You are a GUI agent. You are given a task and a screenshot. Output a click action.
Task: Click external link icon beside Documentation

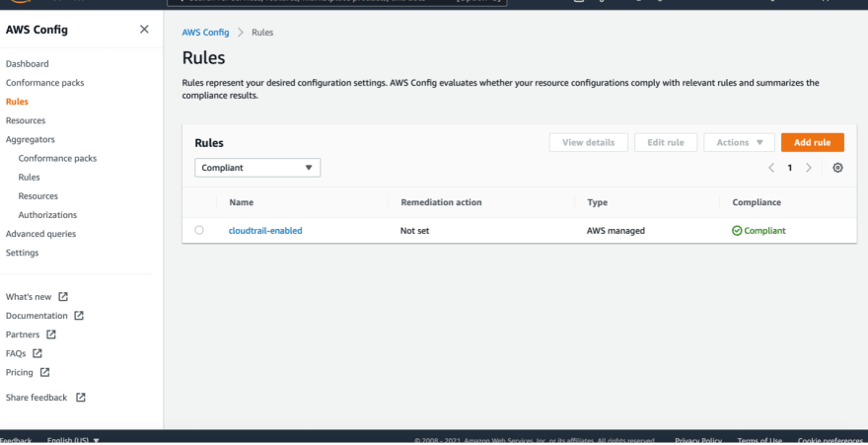click(x=79, y=316)
